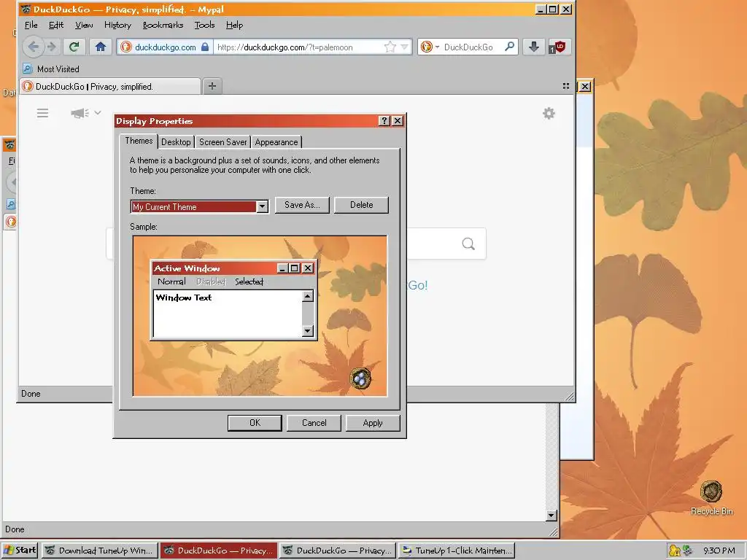Click the Display Properties help question mark
The width and height of the screenshot is (747, 560).
pos(384,121)
